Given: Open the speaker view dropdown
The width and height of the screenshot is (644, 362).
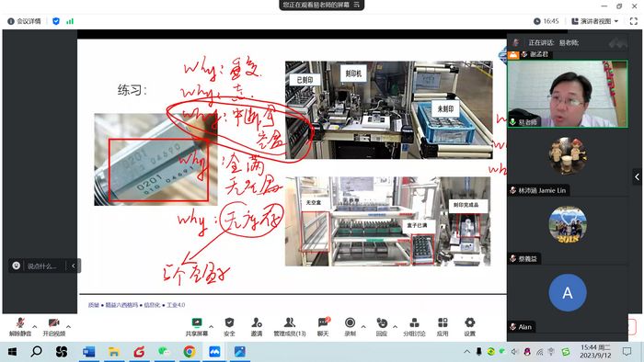Looking at the screenshot, I should (x=594, y=21).
